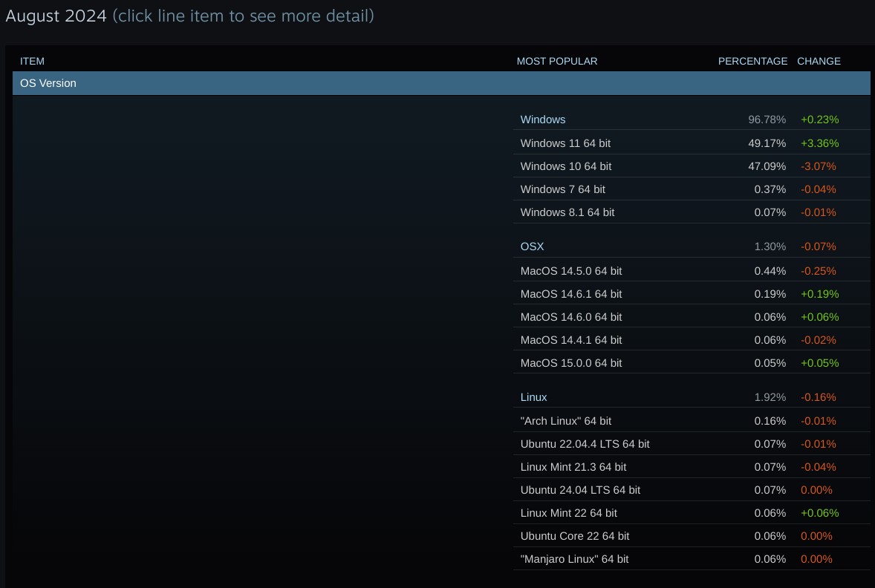Click MacOS 14.5.0 percentage 0.44%
The height and width of the screenshot is (588, 875).
(x=770, y=270)
